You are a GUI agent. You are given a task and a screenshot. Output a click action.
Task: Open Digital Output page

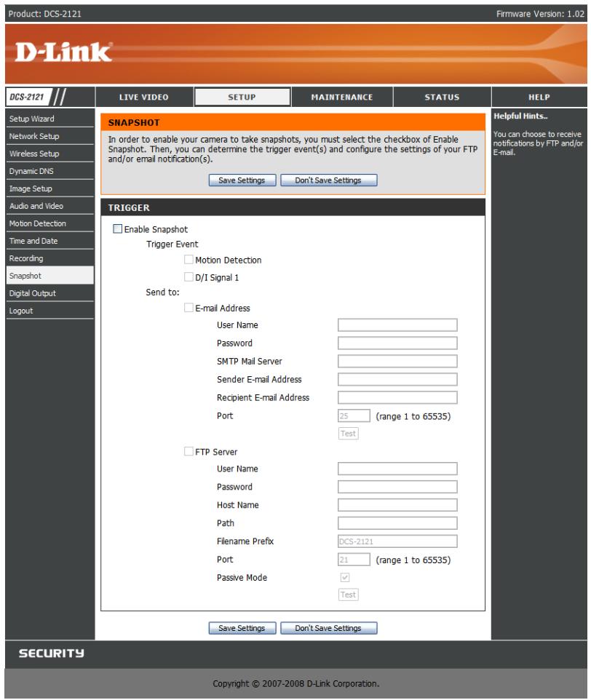click(x=50, y=293)
